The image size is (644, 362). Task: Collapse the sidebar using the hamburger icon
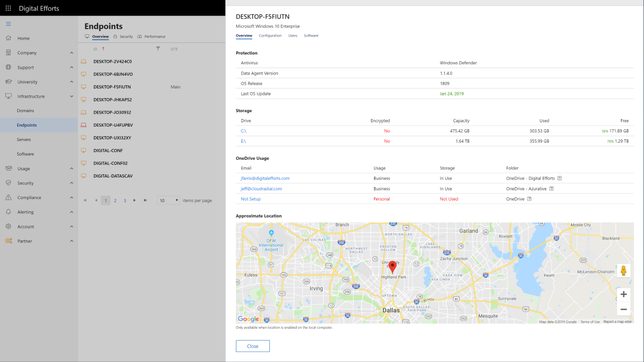(8, 24)
